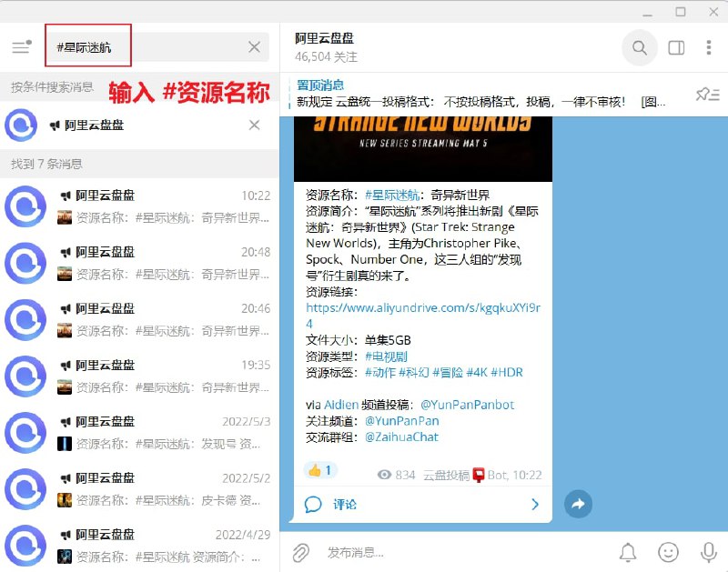This screenshot has width=728, height=572.
Task: Open the @YunPanPanbot mention
Action: (467, 405)
